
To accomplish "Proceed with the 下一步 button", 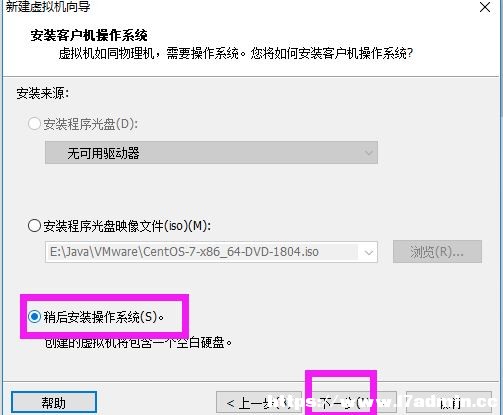I will (x=341, y=403).
